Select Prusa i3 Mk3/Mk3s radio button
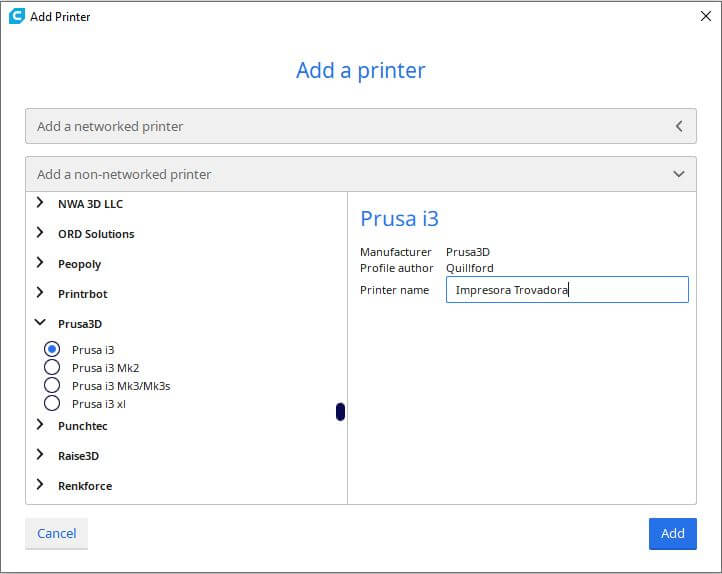 click(x=52, y=386)
